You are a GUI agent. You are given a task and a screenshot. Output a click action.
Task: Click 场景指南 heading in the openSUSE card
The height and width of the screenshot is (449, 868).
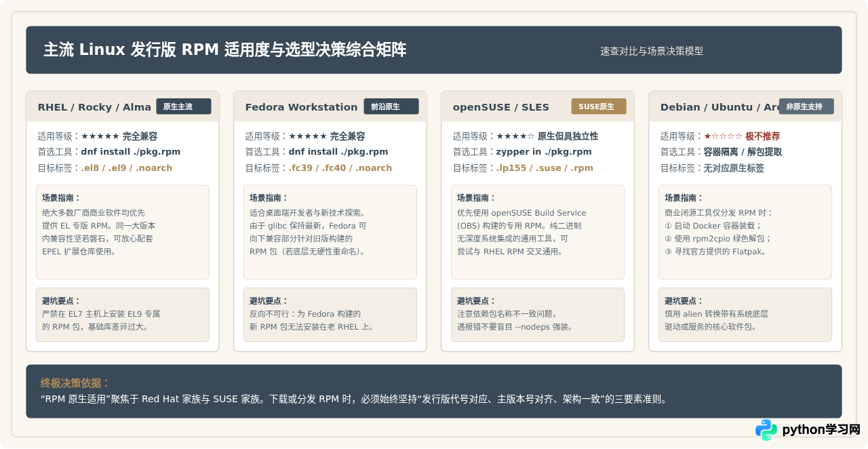pos(476,198)
